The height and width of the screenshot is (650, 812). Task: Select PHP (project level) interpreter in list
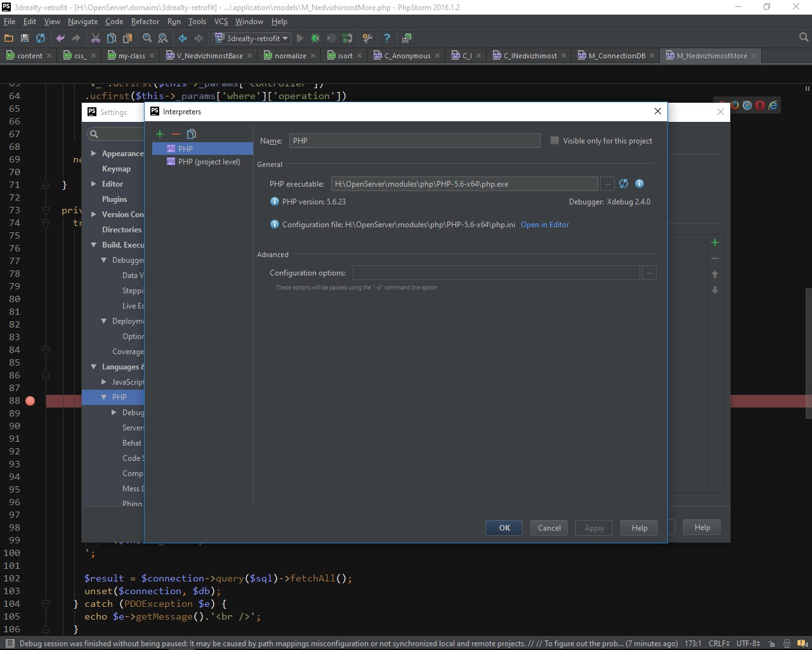coord(209,162)
